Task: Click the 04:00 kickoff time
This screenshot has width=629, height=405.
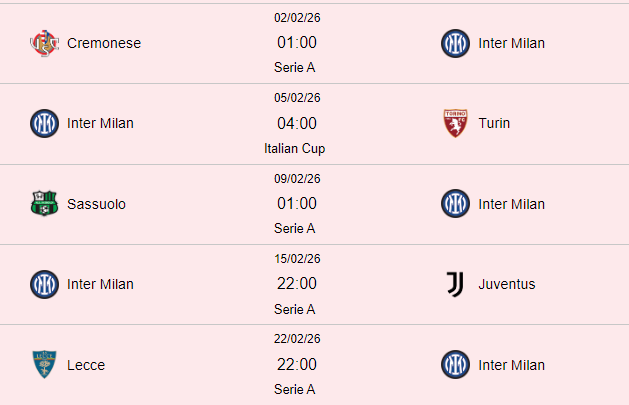Action: coord(297,123)
